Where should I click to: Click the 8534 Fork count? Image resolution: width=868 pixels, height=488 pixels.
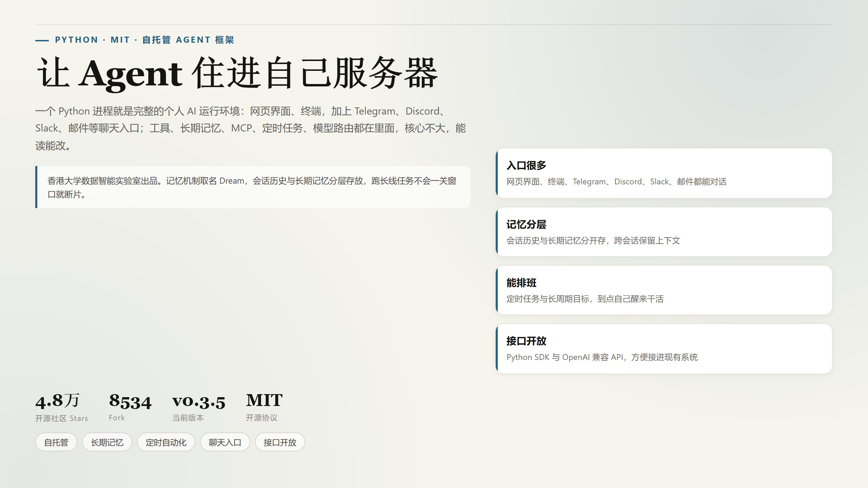pos(130,401)
